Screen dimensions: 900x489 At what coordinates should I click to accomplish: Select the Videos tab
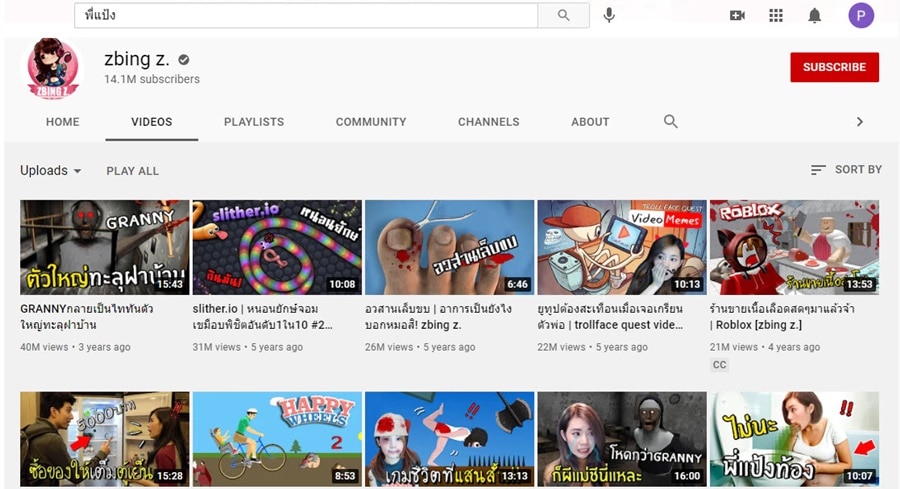152,122
